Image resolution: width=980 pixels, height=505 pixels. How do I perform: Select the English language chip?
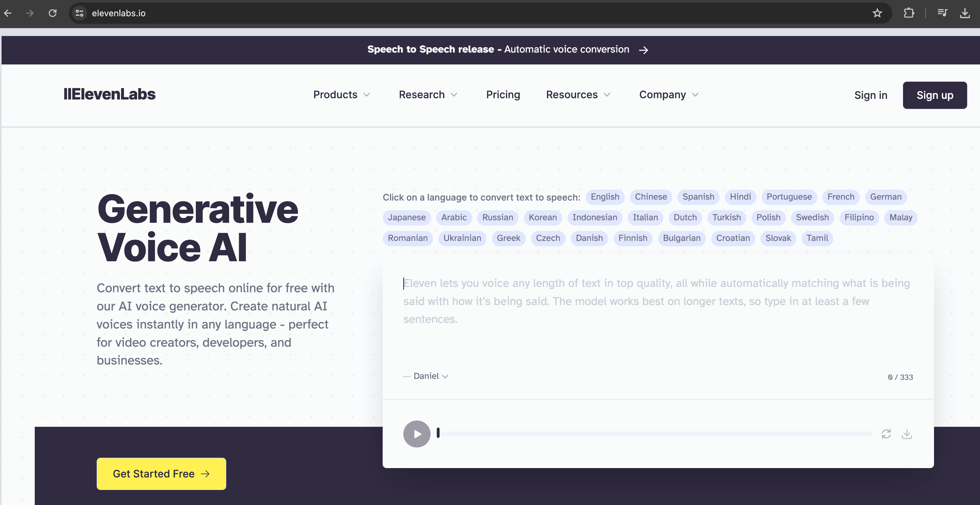(605, 197)
